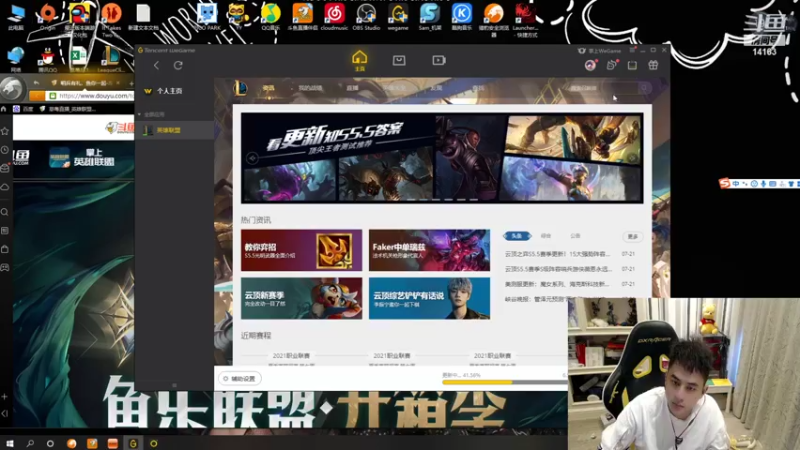Open news link 云顶之弈S5.5赛季更新 15大强势阵容
800x450 pixels.
pyautogui.click(x=557, y=254)
